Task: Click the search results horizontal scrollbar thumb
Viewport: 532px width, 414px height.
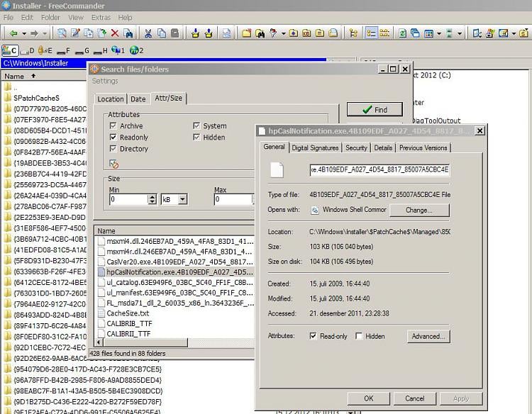Action: (145, 342)
